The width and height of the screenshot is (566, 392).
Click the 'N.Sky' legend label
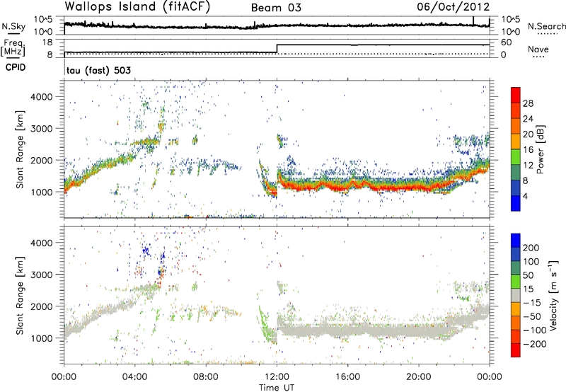click(13, 26)
